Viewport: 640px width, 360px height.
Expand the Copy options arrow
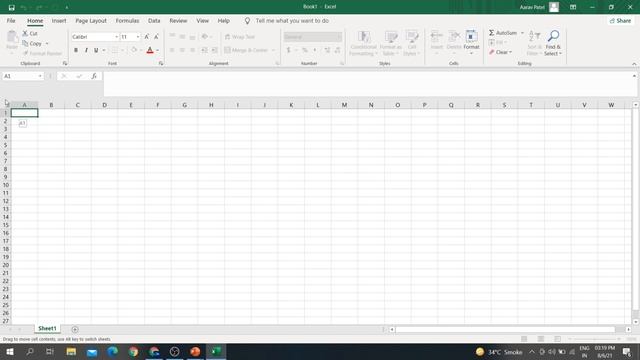pyautogui.click(x=47, y=44)
